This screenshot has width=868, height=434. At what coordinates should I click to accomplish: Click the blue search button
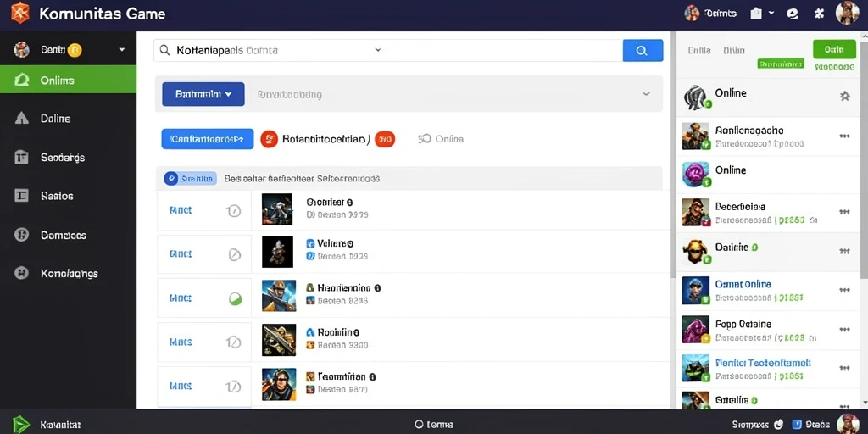[x=643, y=50]
